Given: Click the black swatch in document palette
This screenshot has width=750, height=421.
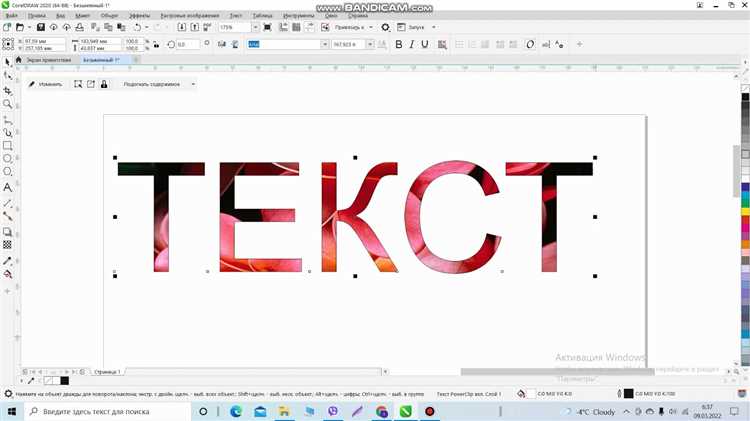Looking at the screenshot, I should click(x=65, y=381).
